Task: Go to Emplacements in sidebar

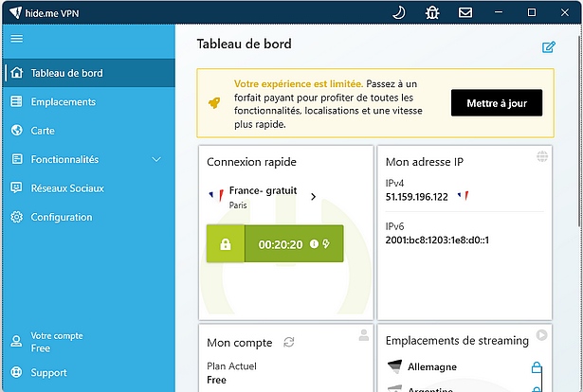Action: point(63,102)
